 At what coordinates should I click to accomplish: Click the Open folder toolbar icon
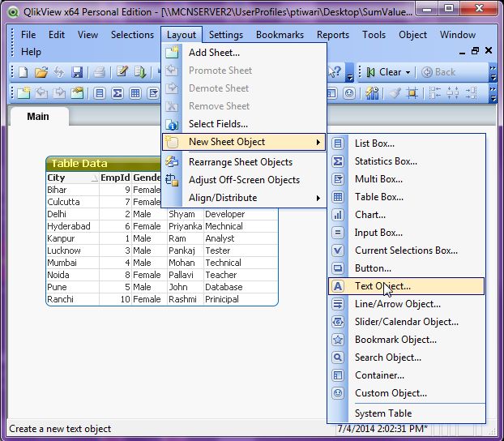(41, 72)
